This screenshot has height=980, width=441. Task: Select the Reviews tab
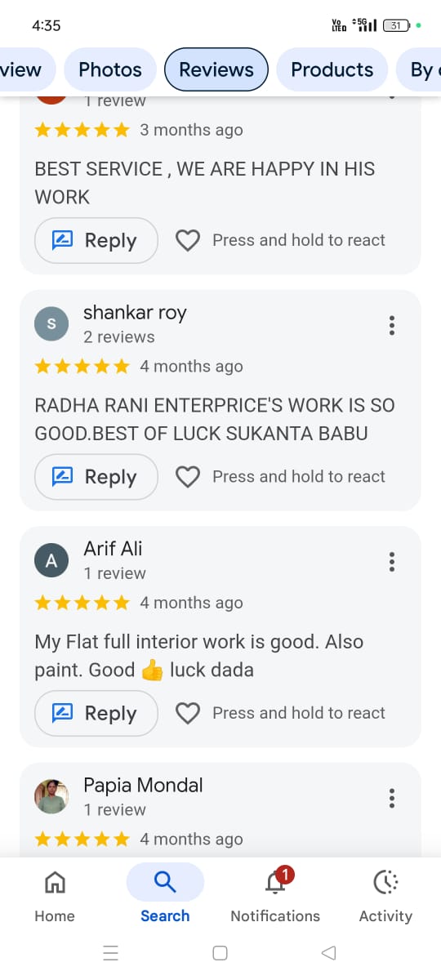216,69
